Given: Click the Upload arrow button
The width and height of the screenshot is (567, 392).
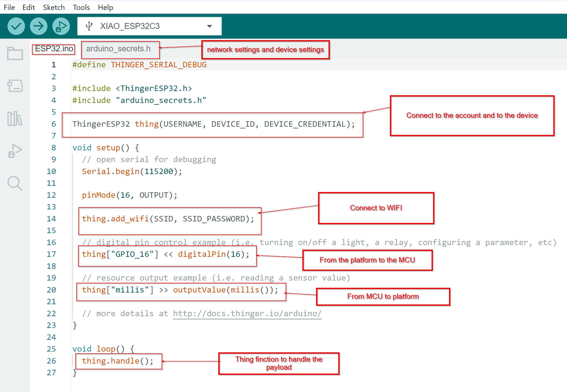Looking at the screenshot, I should coord(39,26).
